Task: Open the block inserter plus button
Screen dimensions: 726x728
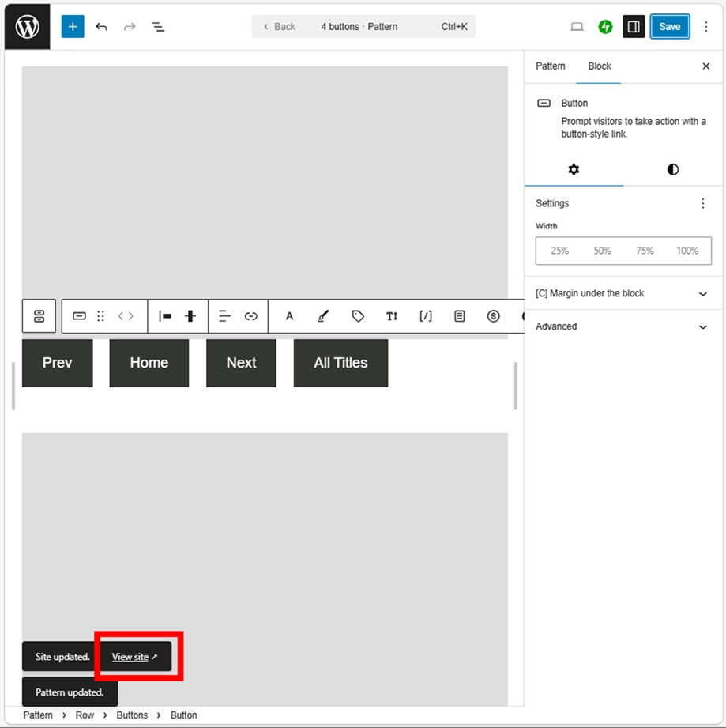Action: pos(73,27)
